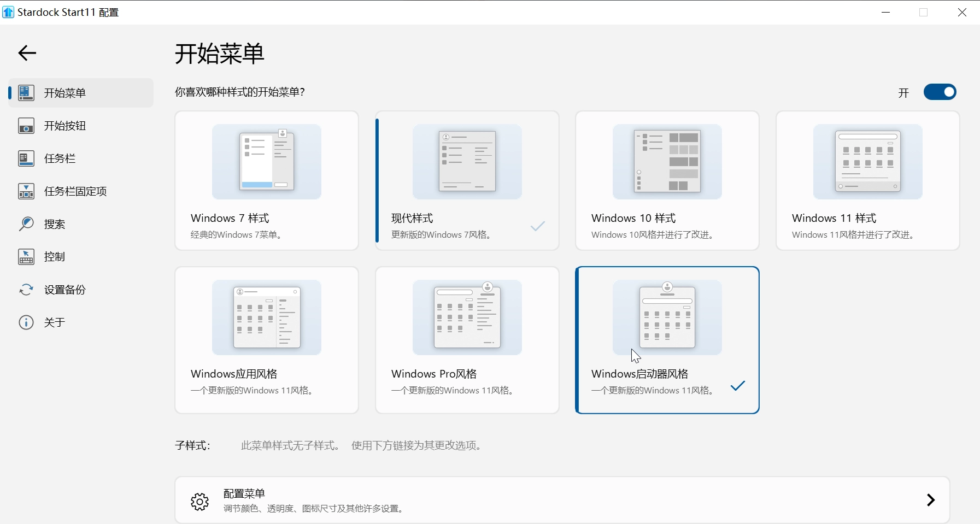Click the 开始菜单 sidebar icon
Viewport: 980px width, 524px height.
[26, 93]
